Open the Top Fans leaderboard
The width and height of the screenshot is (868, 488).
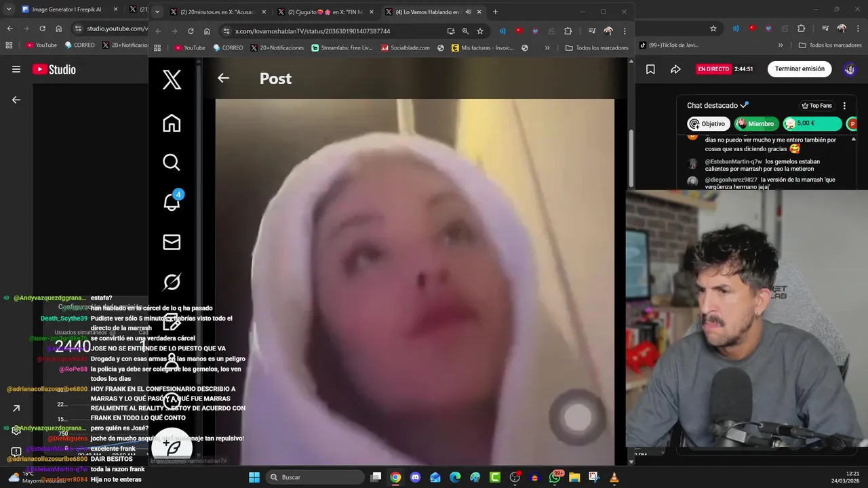(x=816, y=106)
